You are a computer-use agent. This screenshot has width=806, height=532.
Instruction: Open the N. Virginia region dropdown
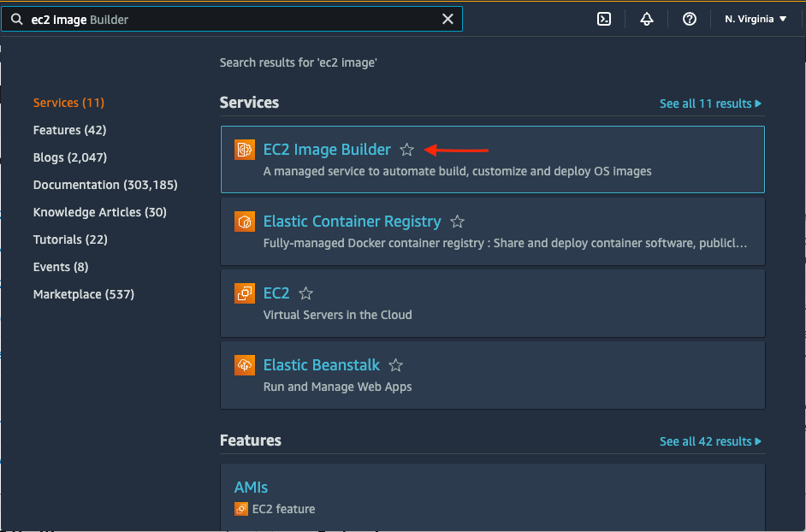click(x=756, y=19)
